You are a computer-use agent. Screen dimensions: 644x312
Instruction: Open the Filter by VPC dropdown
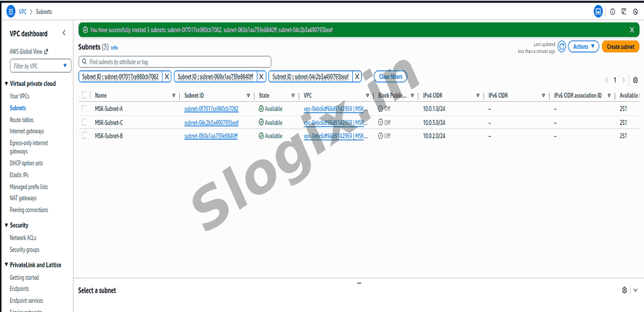pyautogui.click(x=41, y=66)
